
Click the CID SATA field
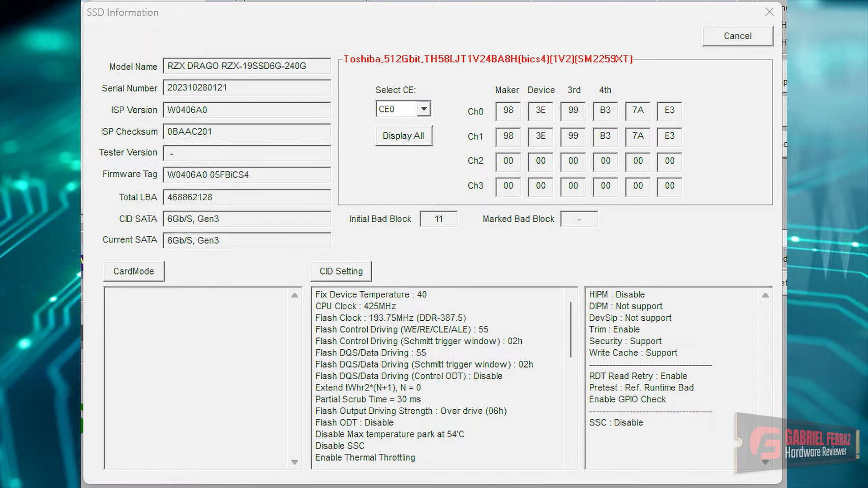pos(247,219)
